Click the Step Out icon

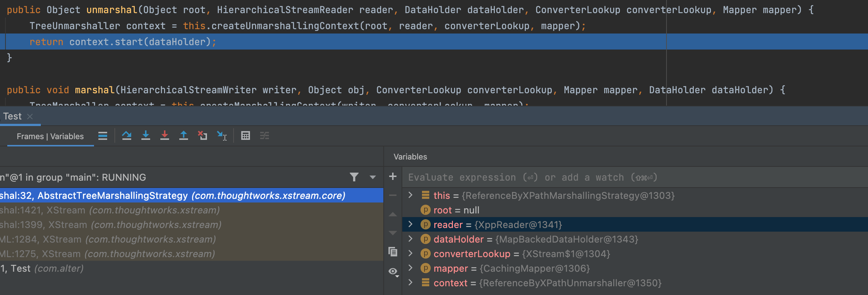(184, 136)
